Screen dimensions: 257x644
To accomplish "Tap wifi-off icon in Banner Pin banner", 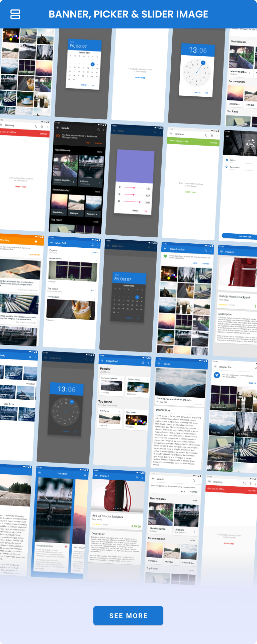I will coord(217,375).
